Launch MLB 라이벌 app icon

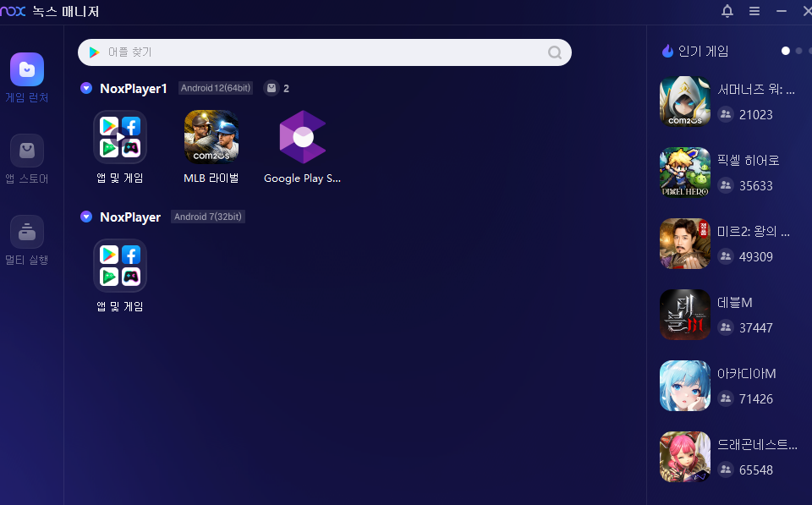pyautogui.click(x=211, y=137)
